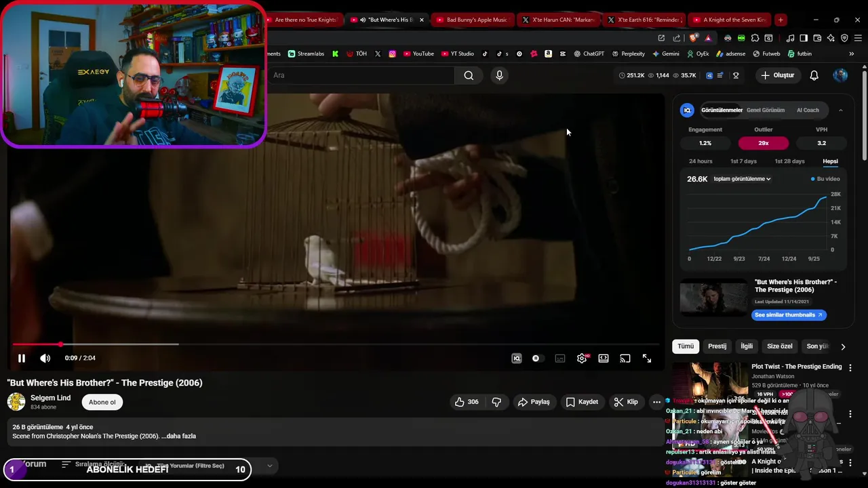Expand description with ...daha fazla

(x=178, y=436)
